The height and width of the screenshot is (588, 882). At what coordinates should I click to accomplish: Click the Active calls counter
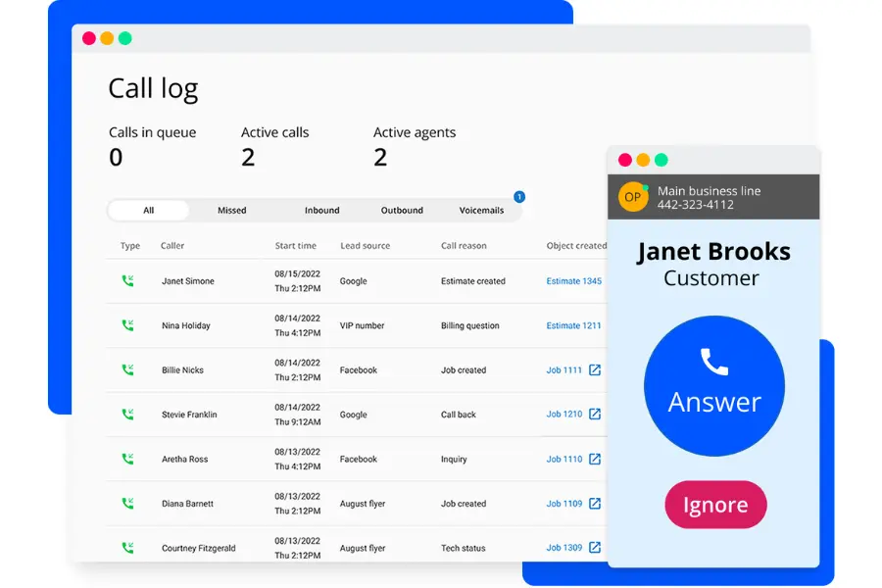tap(275, 146)
